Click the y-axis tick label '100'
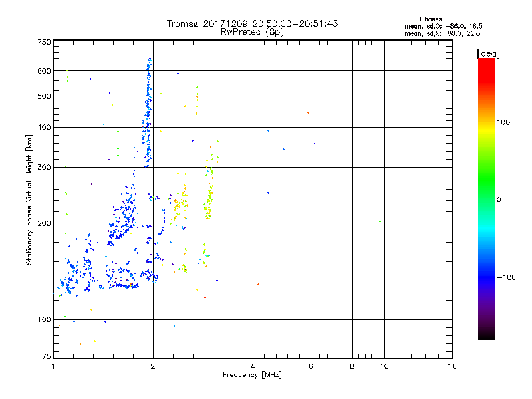 (x=44, y=320)
